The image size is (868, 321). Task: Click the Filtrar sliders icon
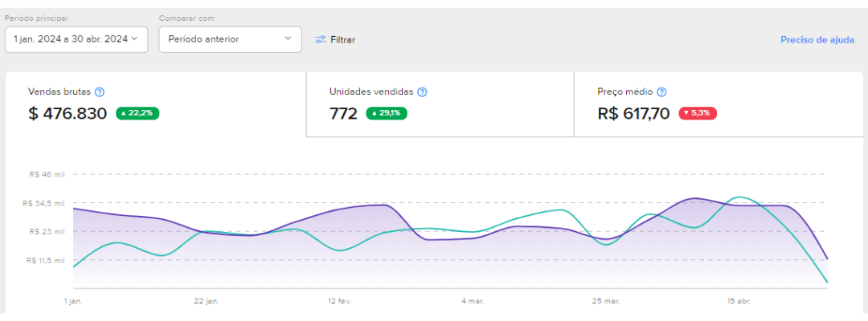(320, 40)
